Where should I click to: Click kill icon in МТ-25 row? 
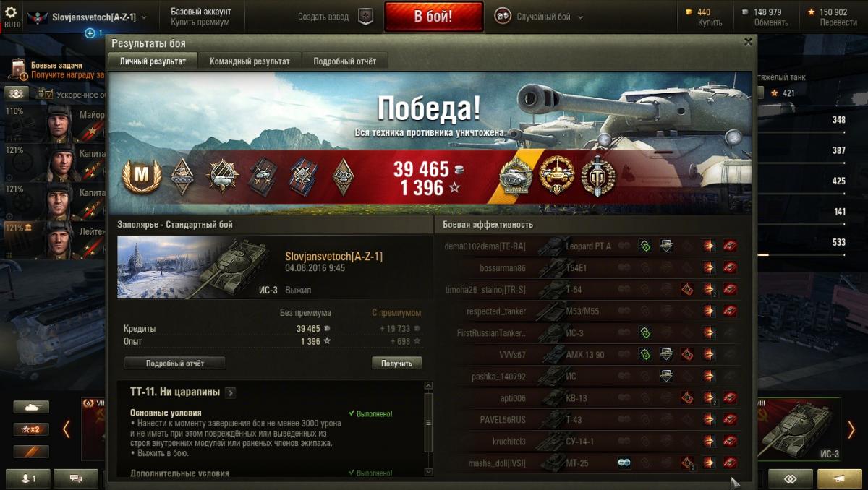click(x=730, y=463)
